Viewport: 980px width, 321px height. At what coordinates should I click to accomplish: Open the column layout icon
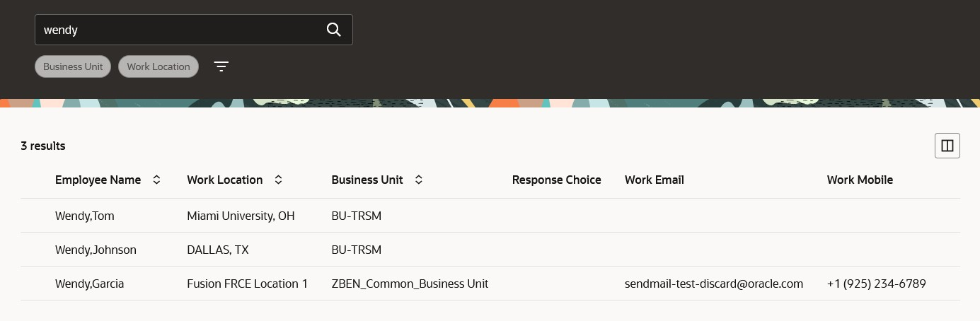pyautogui.click(x=947, y=146)
